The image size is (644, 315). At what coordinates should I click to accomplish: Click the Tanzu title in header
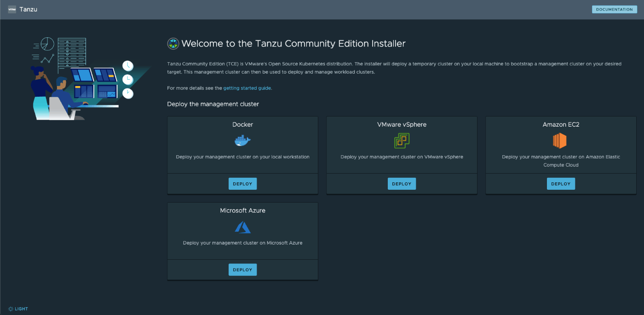[29, 9]
